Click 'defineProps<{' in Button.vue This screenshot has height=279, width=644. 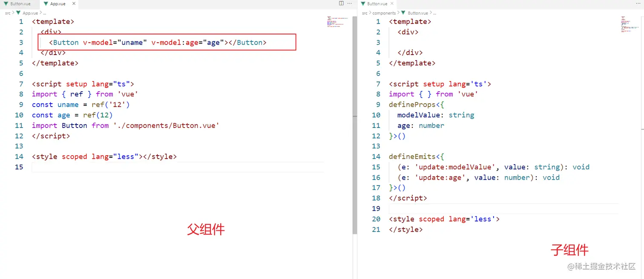point(416,105)
